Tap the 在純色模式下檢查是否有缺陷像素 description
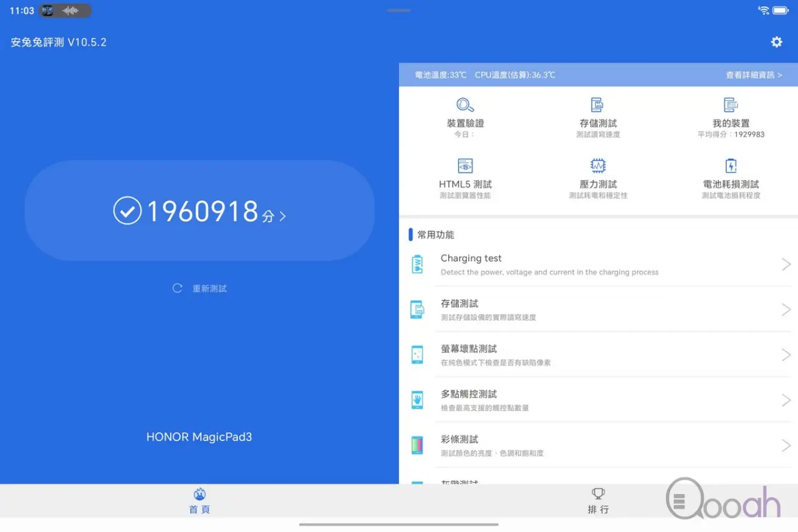798x532 pixels. tap(496, 363)
